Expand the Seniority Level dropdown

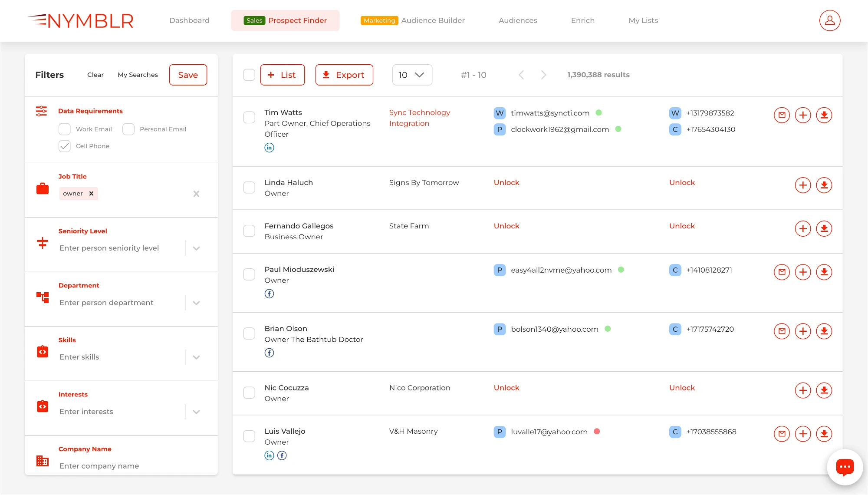click(x=196, y=248)
